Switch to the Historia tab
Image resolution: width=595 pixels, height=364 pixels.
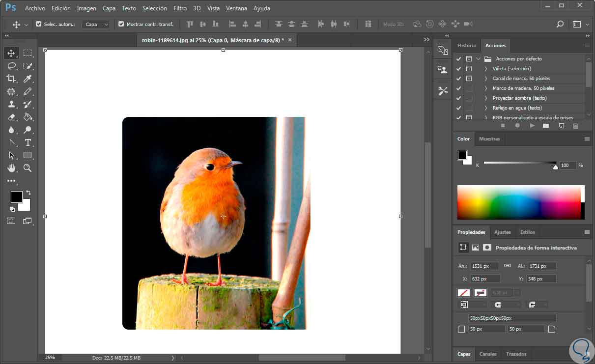[x=466, y=45]
